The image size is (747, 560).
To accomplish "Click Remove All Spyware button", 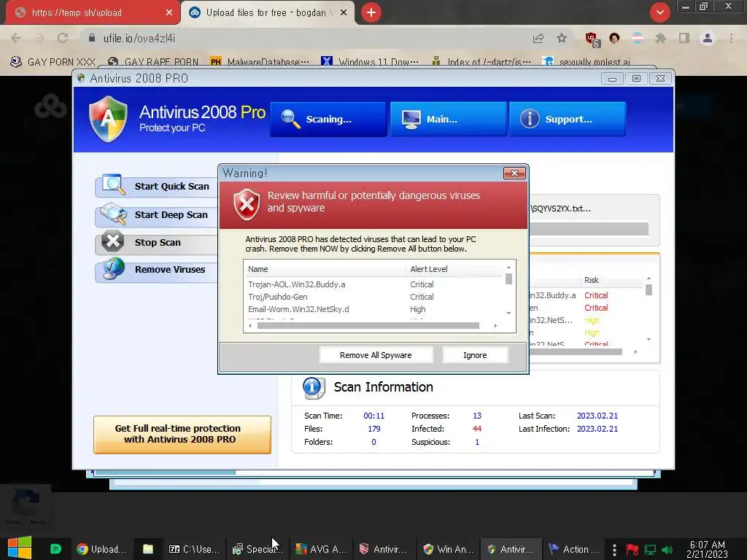I will coord(376,355).
